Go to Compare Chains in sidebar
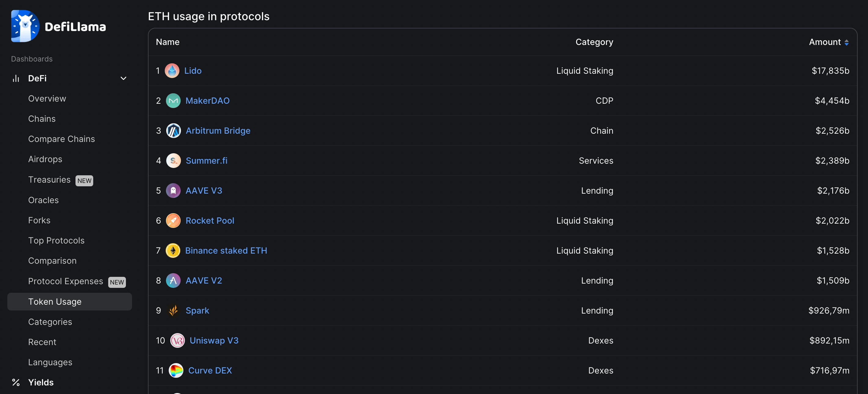The width and height of the screenshot is (868, 394). pos(61,139)
